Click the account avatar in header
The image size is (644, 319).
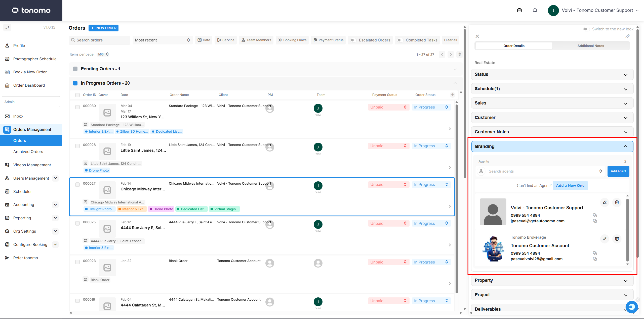(553, 10)
